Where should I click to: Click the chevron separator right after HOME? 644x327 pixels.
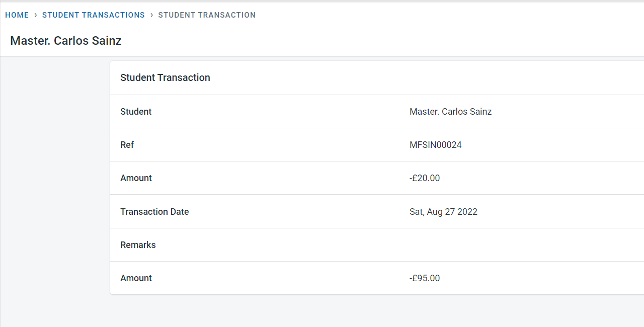click(x=36, y=15)
